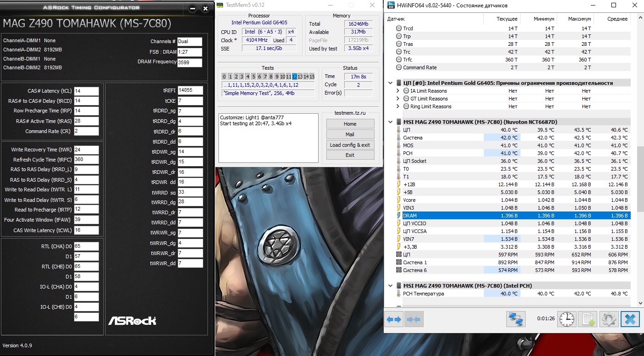Image resolution: width=644 pixels, height=356 pixels.
Task: Collapse the Intel PCH sensor group
Action: [x=390, y=286]
